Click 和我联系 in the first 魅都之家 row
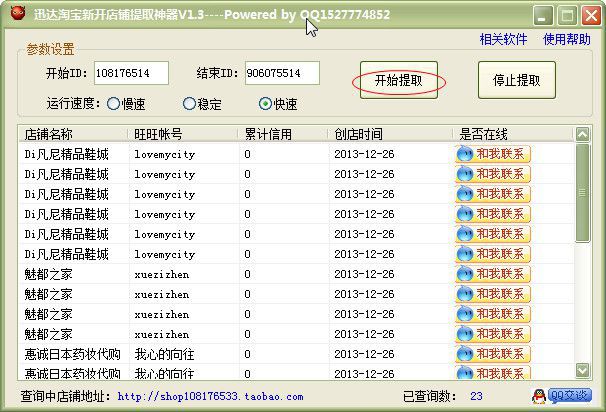Viewport: 606px width, 412px height. point(493,274)
